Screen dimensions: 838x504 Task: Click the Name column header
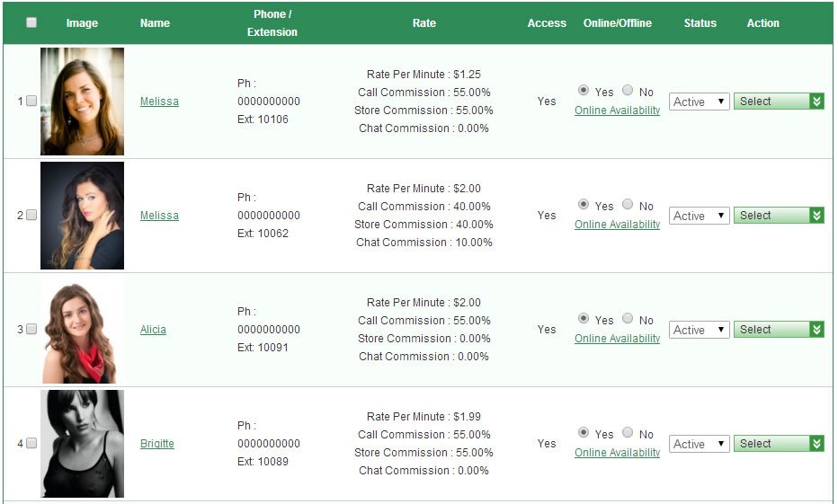(x=155, y=23)
